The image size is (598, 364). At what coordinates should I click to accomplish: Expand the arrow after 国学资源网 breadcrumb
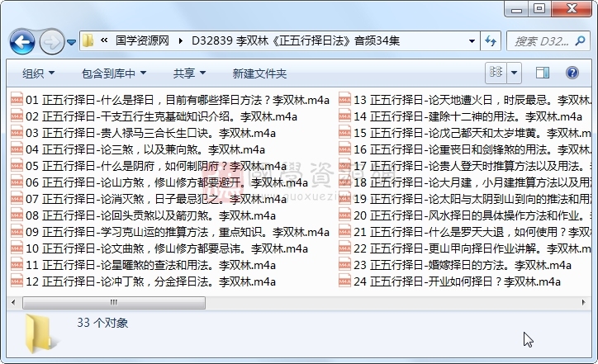(x=180, y=40)
